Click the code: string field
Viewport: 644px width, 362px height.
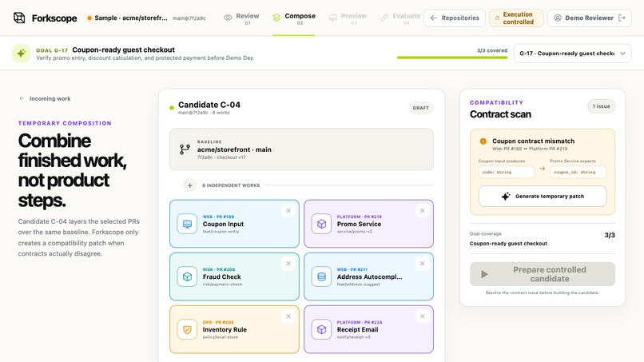click(x=507, y=172)
